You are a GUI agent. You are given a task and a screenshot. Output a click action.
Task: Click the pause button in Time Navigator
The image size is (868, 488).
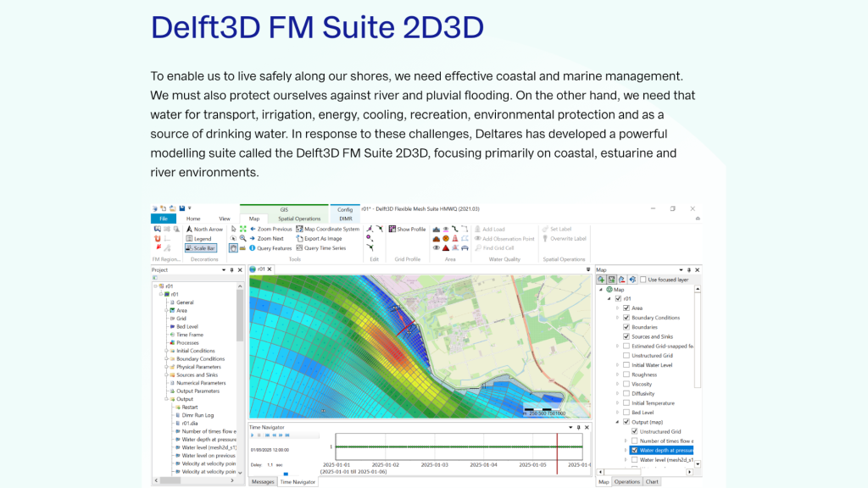[259, 435]
